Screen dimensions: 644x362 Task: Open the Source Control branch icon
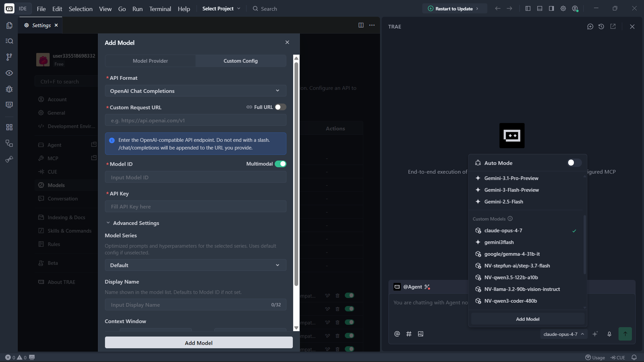pos(9,57)
